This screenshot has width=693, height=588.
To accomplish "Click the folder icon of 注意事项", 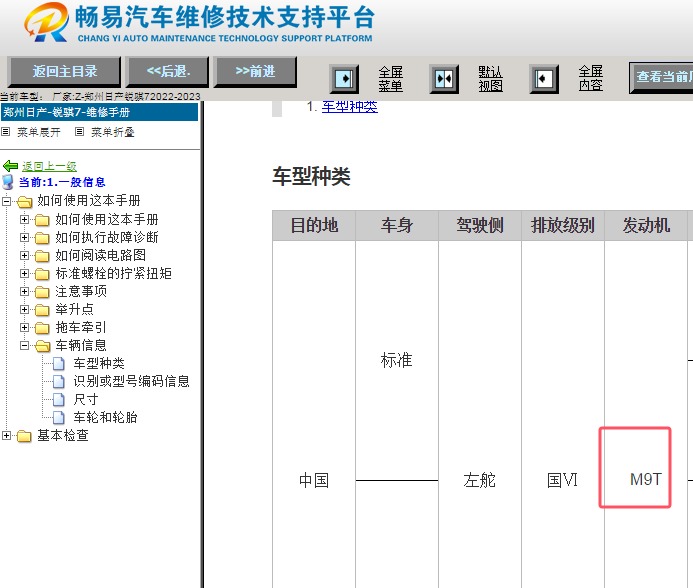I will [x=42, y=292].
